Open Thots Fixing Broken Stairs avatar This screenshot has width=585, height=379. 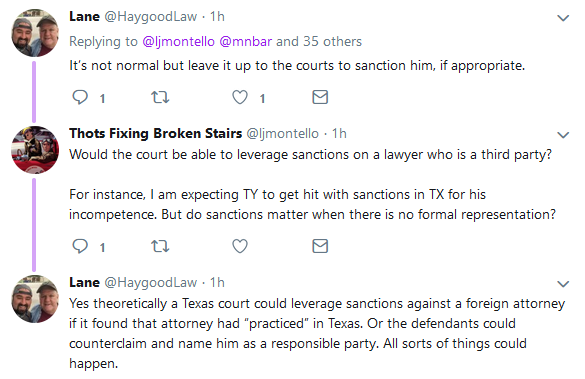pos(35,150)
